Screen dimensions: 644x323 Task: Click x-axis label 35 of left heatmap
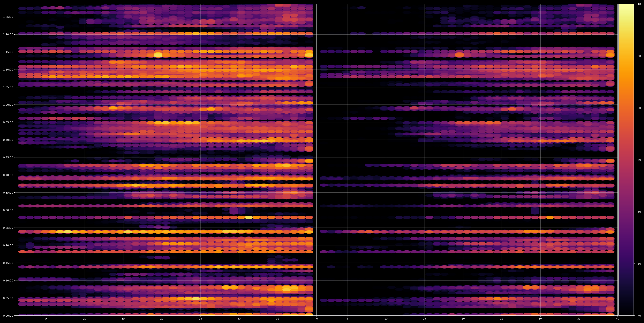click(278, 319)
